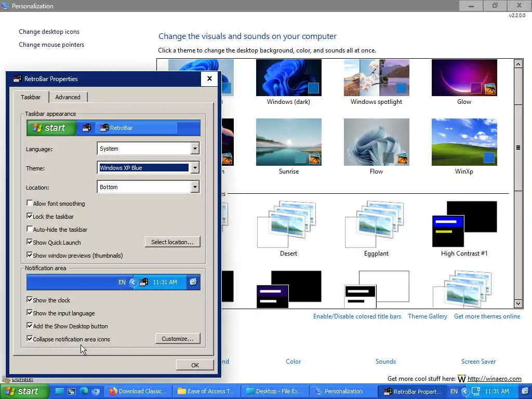The image size is (532, 399).
Task: Switch to the Taskbar tab
Action: [x=31, y=97]
